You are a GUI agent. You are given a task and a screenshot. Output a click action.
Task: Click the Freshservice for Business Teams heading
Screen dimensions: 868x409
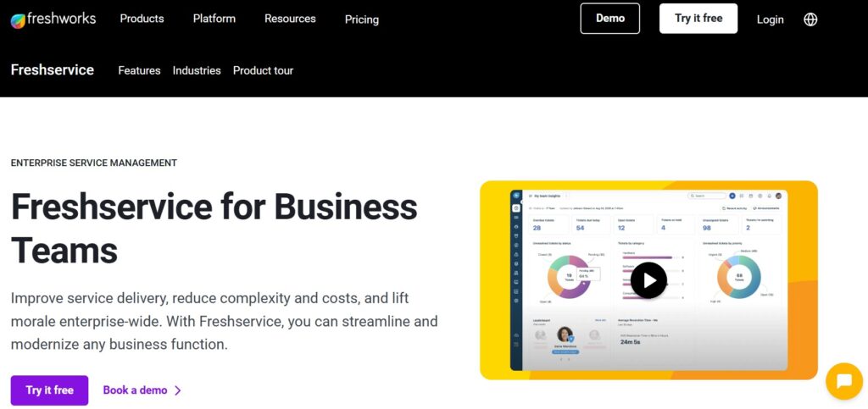click(214, 227)
